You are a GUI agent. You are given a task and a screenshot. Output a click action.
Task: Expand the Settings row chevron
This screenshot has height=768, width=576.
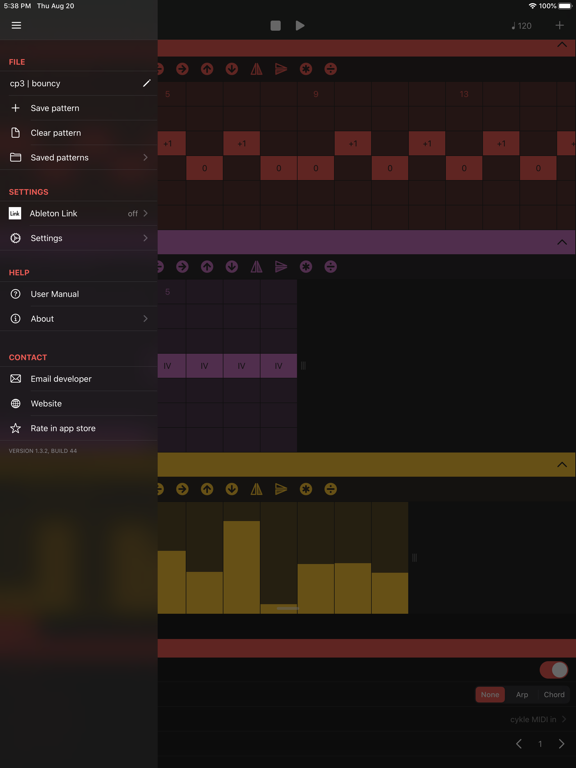[145, 238]
